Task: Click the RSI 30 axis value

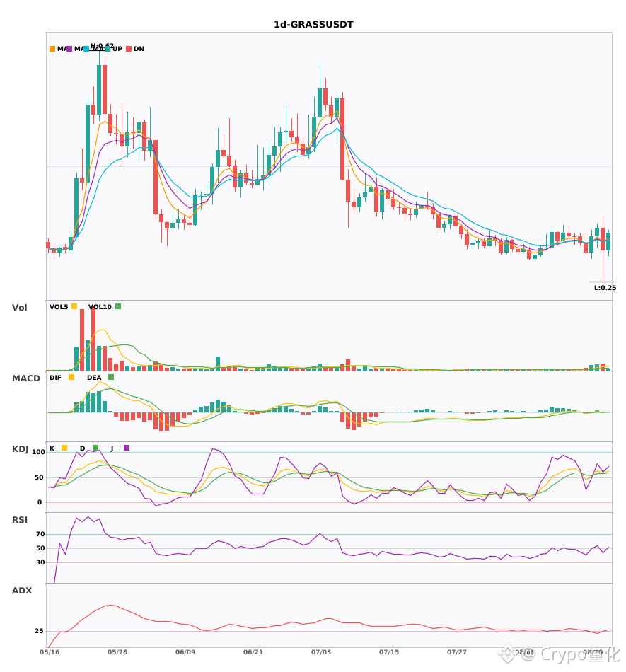Action: coord(40,562)
